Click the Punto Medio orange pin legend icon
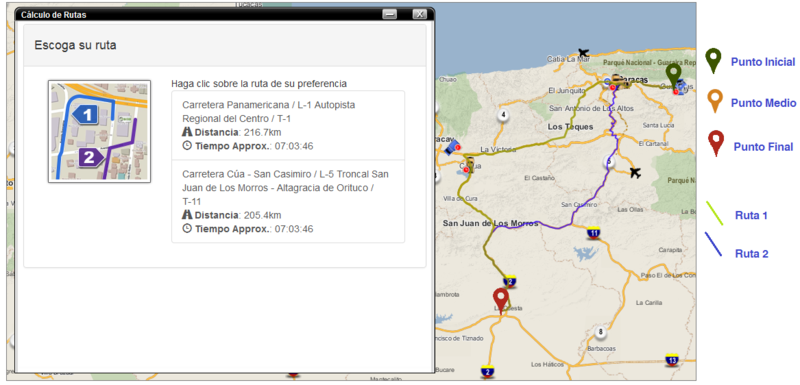This screenshot has height=385, width=800. [x=715, y=100]
